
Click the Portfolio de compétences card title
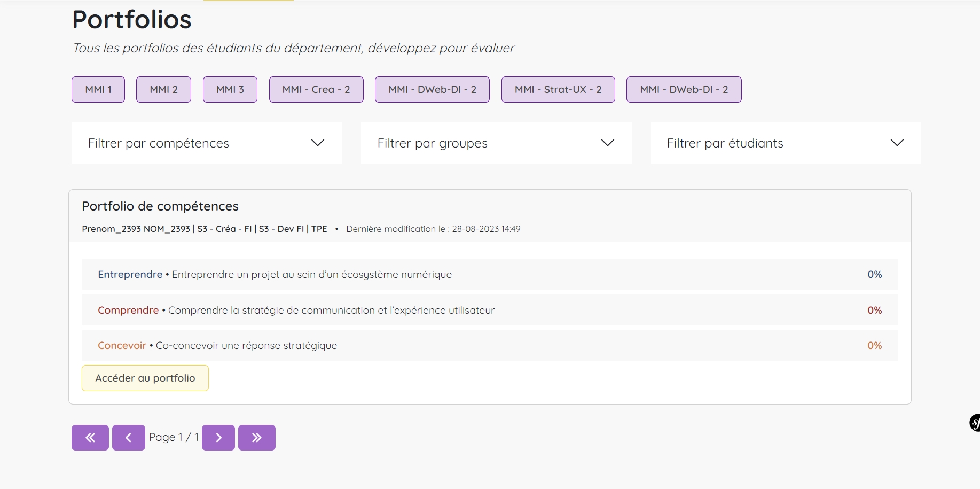(160, 206)
